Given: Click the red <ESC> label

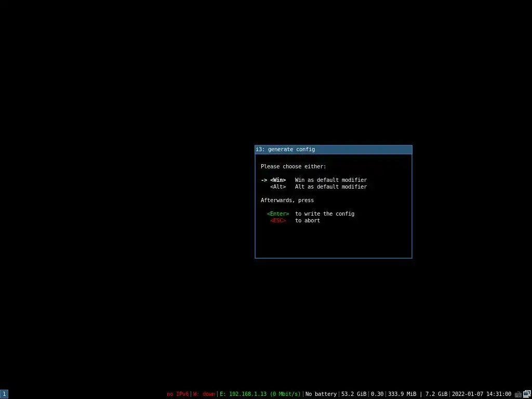Looking at the screenshot, I should click(x=278, y=220).
